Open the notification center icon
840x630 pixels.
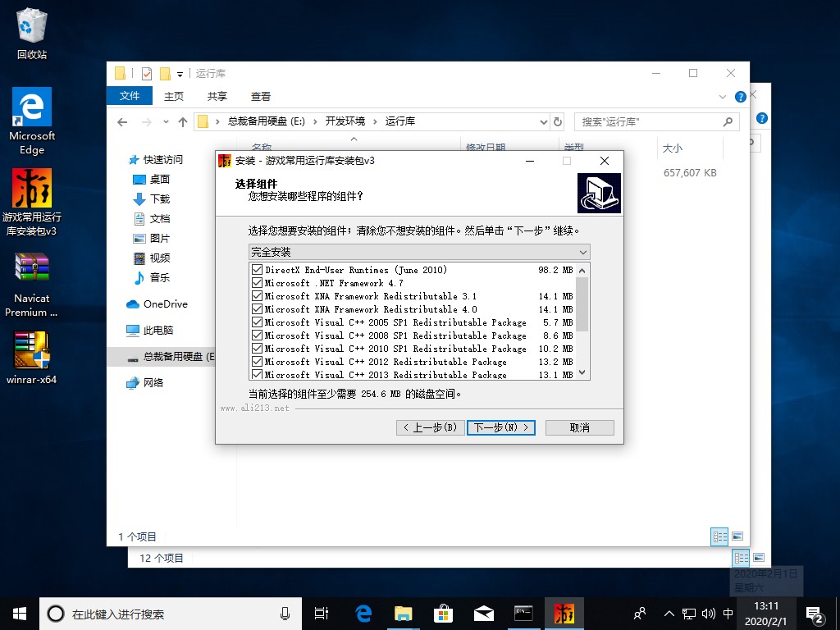point(815,614)
